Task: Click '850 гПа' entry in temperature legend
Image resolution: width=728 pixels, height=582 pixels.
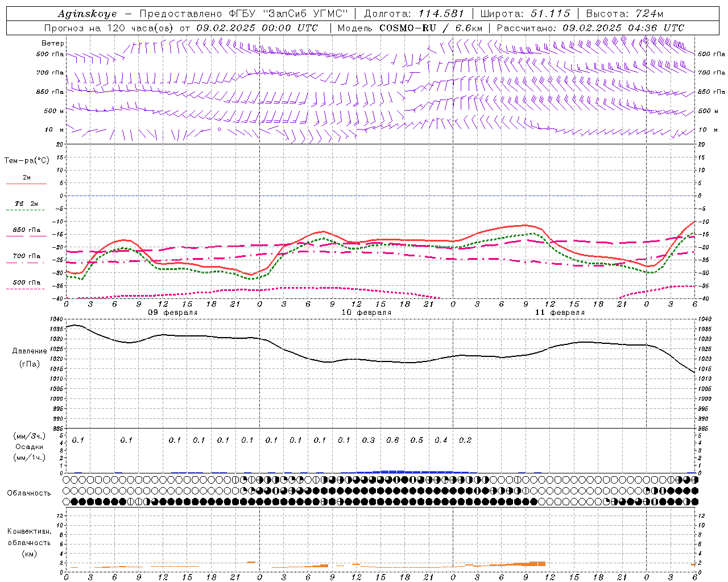Action: tap(27, 230)
